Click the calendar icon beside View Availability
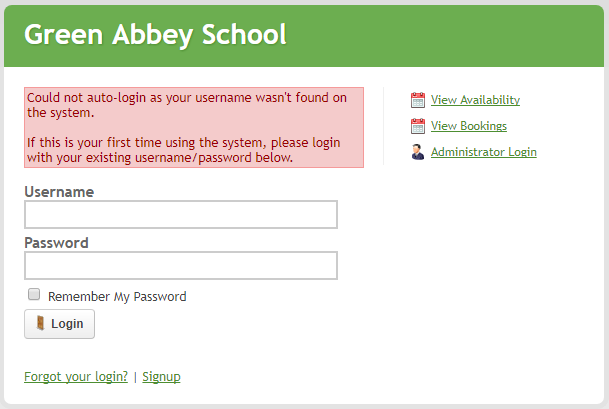The width and height of the screenshot is (609, 409). 418,100
